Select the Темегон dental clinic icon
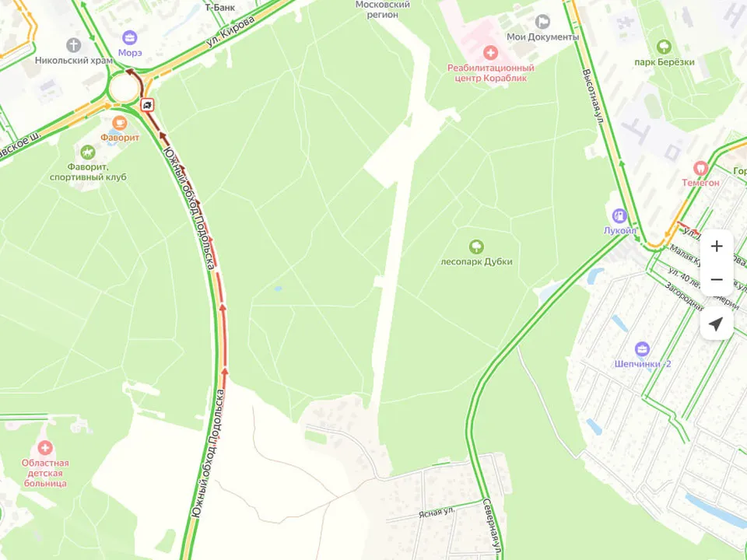Viewport: 747px width, 560px height. (700, 168)
